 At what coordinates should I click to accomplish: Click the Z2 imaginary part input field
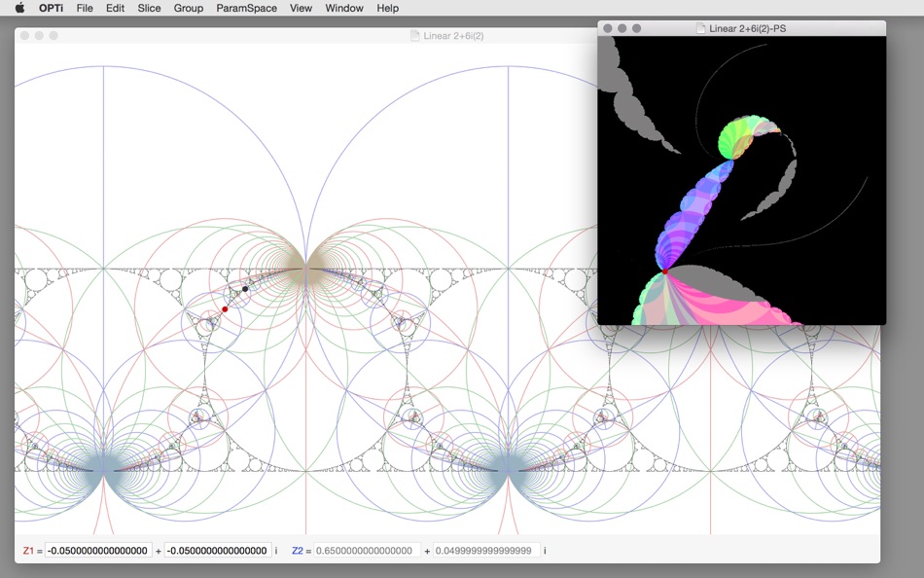[486, 551]
